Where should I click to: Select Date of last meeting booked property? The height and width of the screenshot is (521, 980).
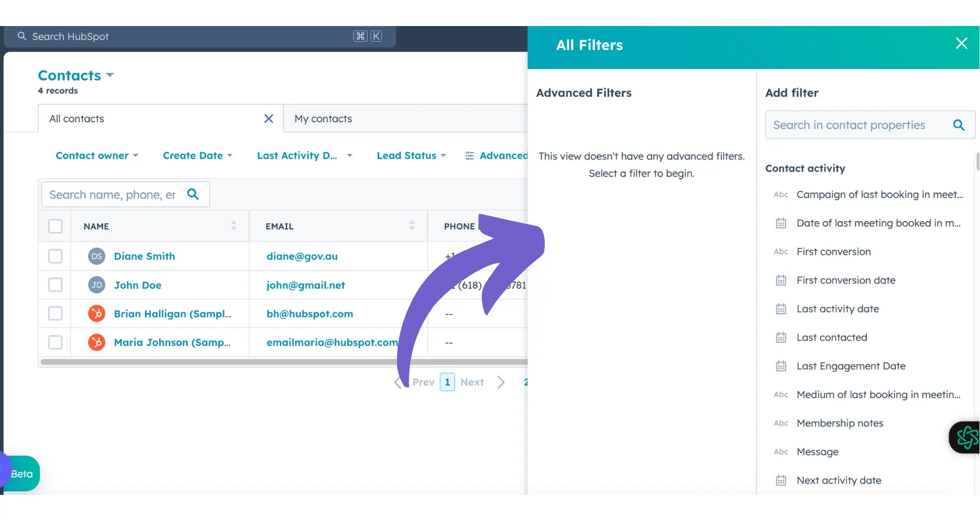(878, 223)
